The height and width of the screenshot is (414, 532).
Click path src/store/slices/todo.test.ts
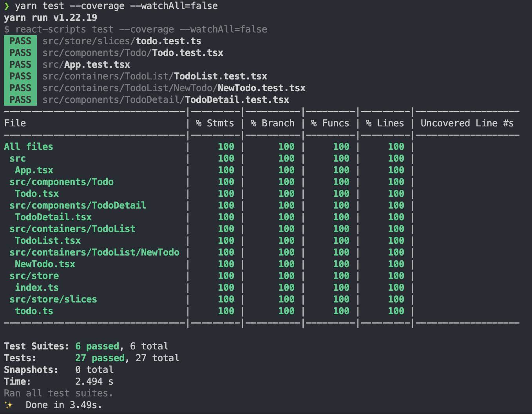tap(122, 41)
